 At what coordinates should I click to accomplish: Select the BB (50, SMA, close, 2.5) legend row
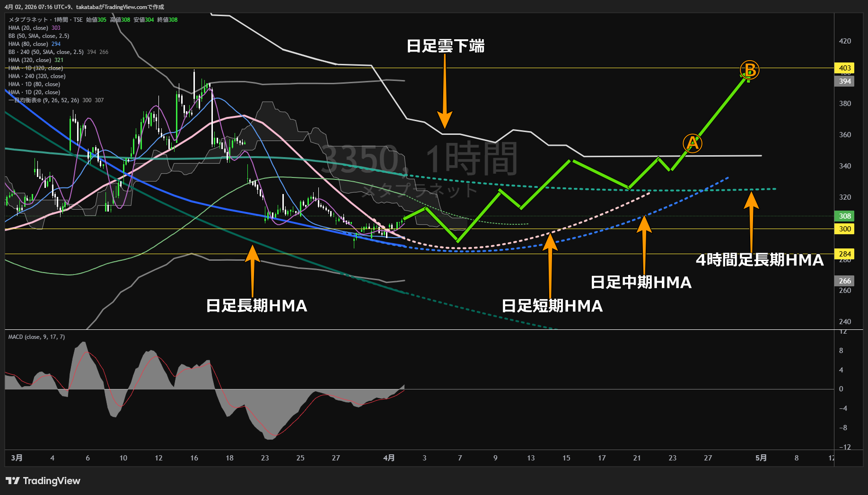(x=39, y=36)
